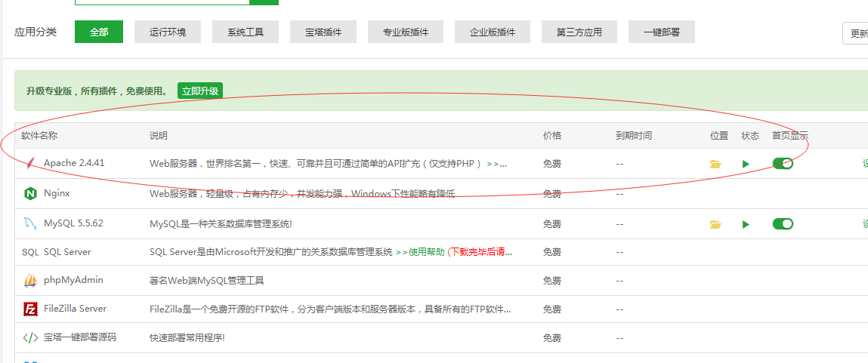This screenshot has height=363, width=868.
Task: Click the green search button
Action: point(264,2)
